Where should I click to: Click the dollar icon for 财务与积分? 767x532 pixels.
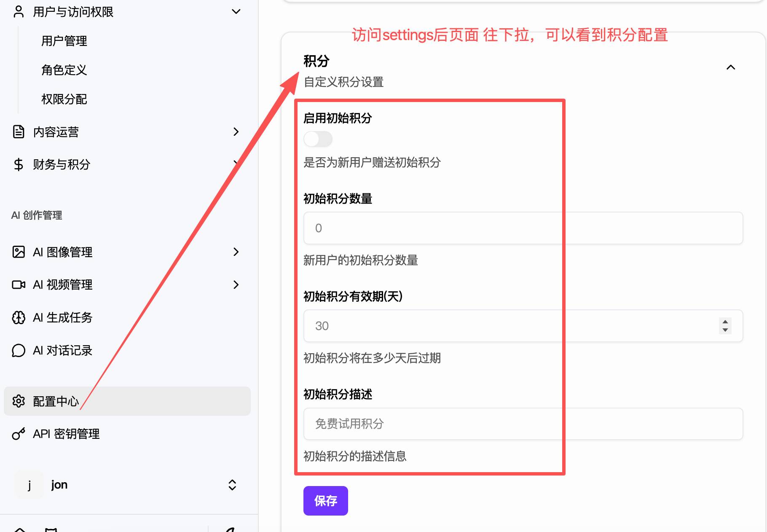(x=19, y=164)
